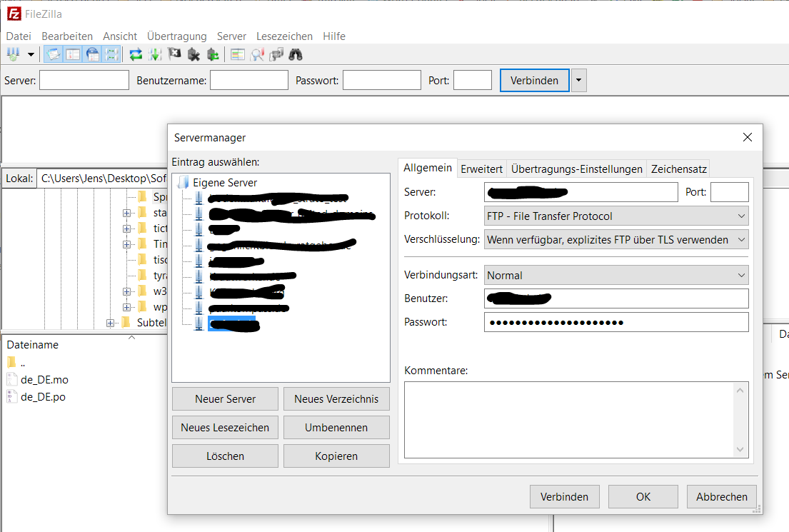Screen dimensions: 789x532
Task: Click the Servermanager Port field
Action: click(x=730, y=192)
